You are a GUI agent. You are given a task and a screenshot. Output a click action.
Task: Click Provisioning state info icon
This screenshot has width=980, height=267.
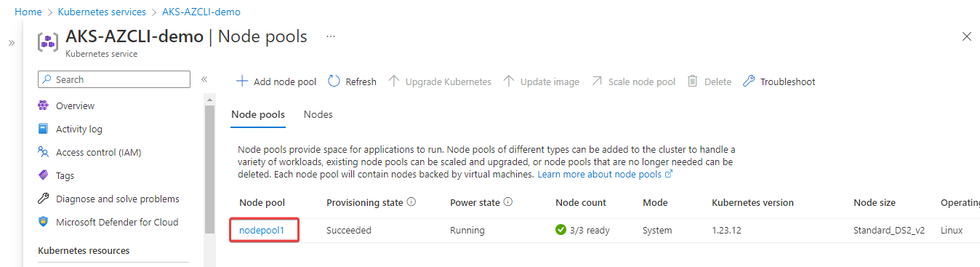(x=411, y=202)
